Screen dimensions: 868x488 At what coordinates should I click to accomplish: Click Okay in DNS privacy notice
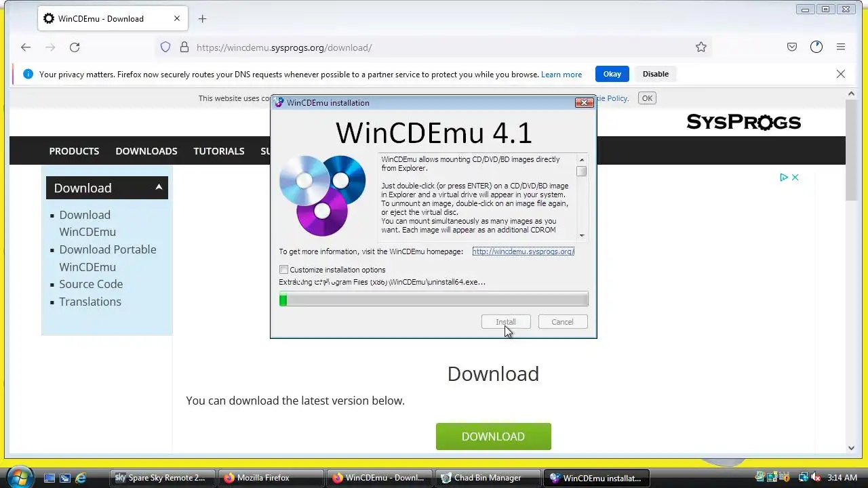(x=612, y=74)
